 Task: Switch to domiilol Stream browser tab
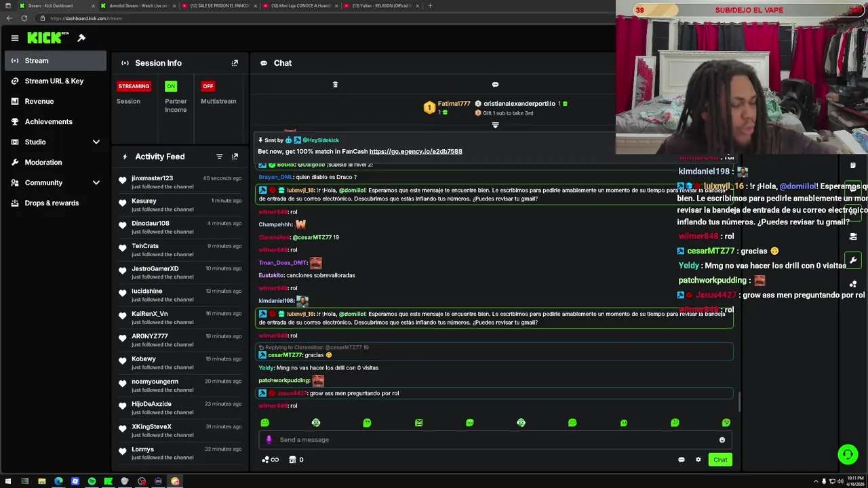[x=138, y=5]
